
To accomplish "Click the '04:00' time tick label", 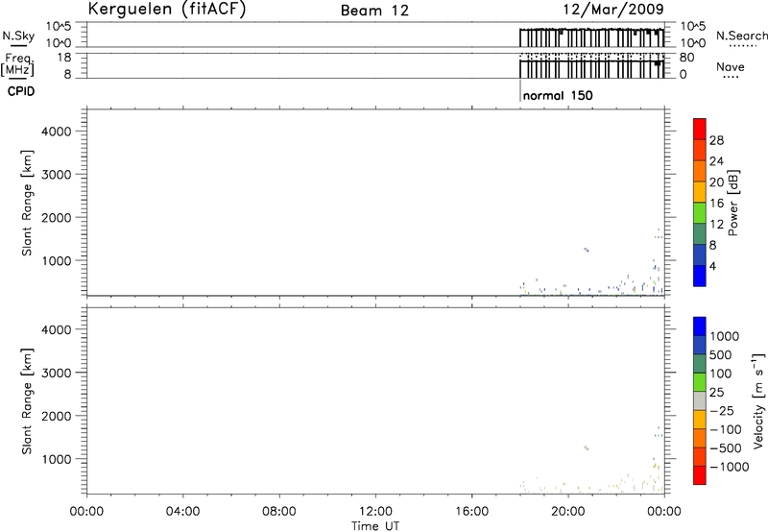I will pos(182,512).
